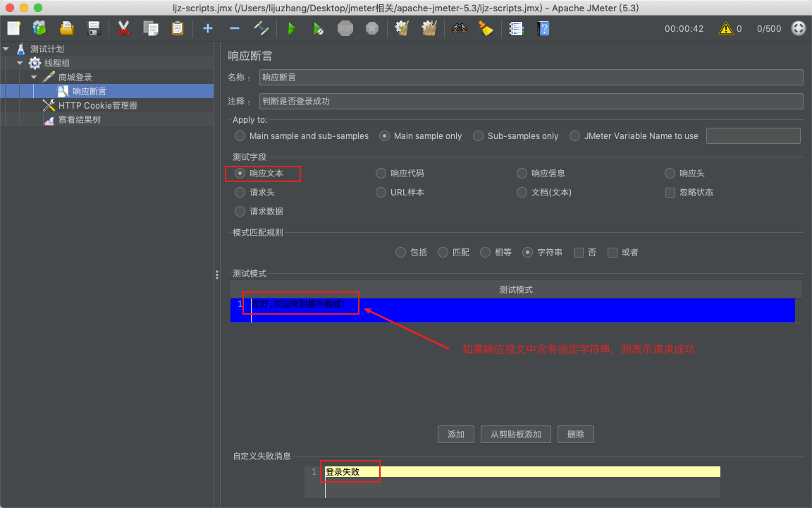Collapse the 线程组 tree arrow
Screen dimensions: 812x508
click(x=20, y=64)
